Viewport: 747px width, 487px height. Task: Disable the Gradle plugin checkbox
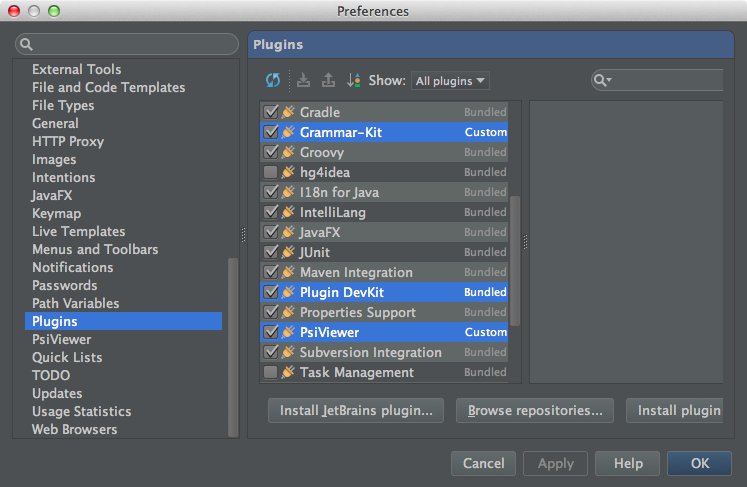coord(271,112)
